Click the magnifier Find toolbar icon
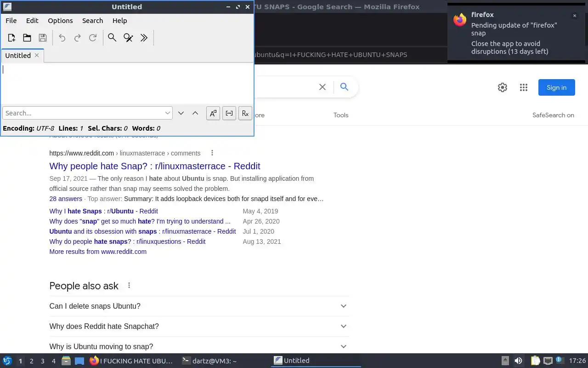 [x=112, y=38]
